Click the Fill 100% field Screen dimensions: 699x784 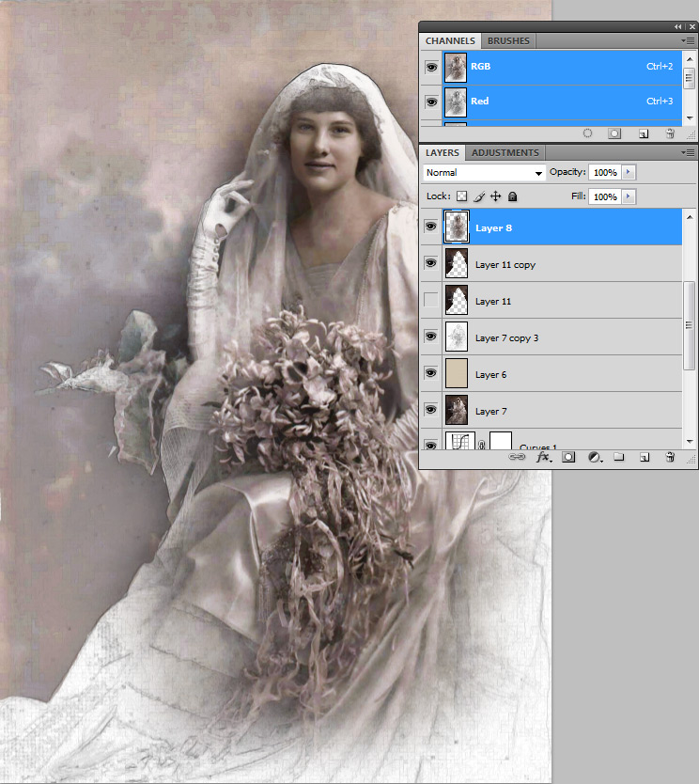pyautogui.click(x=605, y=196)
